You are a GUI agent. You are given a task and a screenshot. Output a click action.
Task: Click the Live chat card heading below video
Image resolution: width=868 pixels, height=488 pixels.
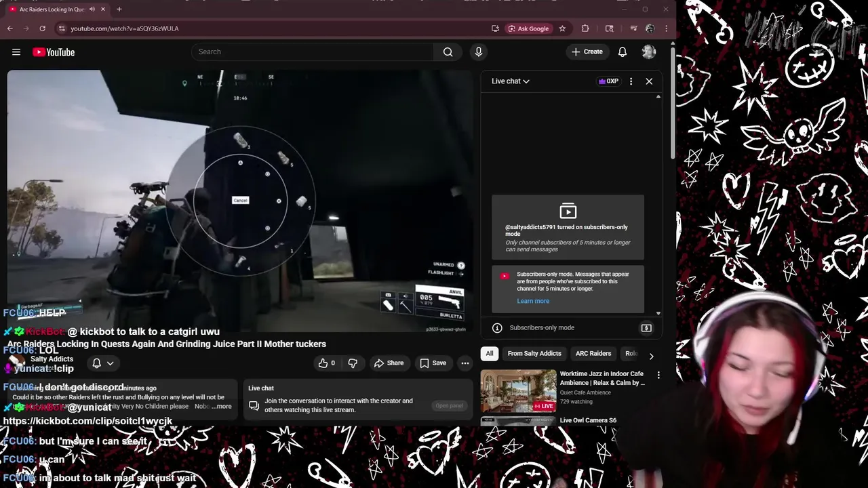[x=261, y=388]
